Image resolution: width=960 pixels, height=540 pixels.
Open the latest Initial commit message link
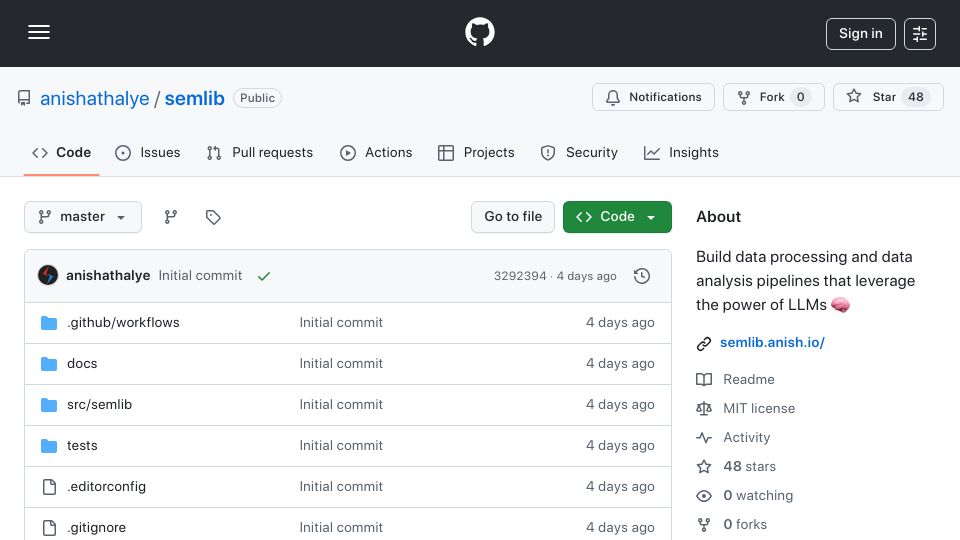pos(200,276)
